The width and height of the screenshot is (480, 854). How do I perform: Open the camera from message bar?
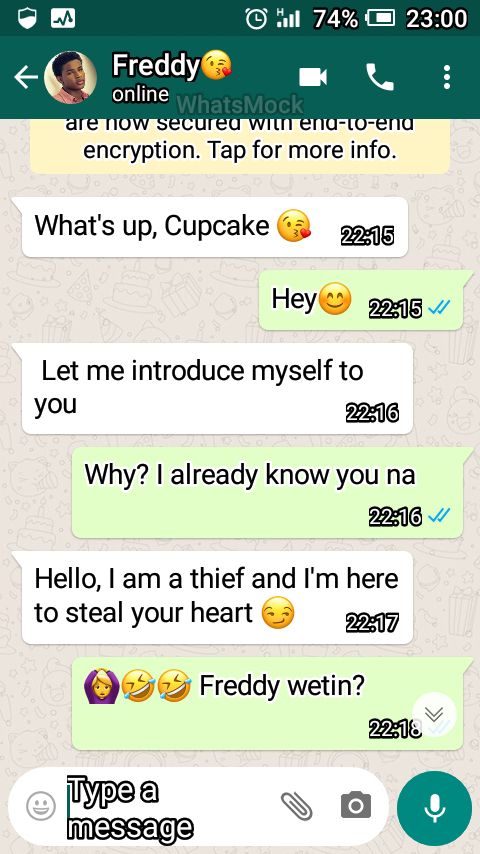pos(356,805)
